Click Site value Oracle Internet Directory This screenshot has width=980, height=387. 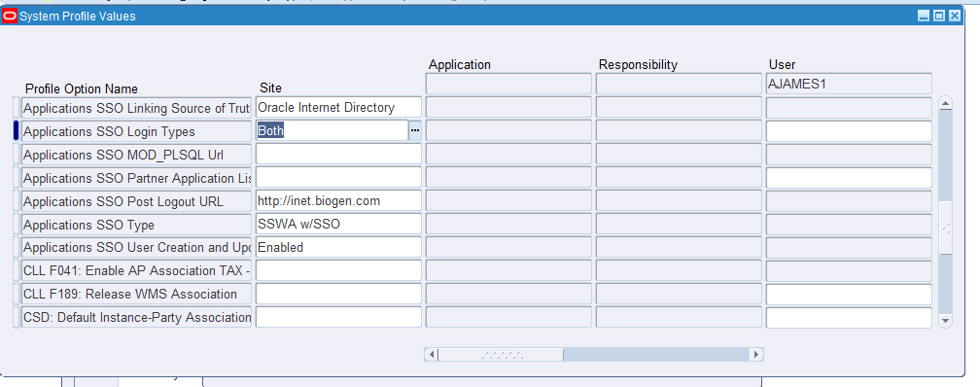pyautogui.click(x=338, y=108)
